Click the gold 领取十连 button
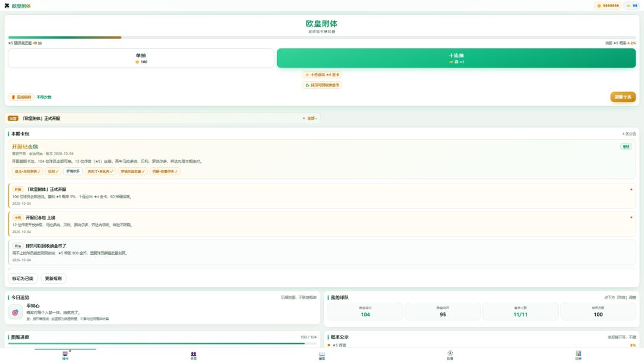This screenshot has height=363, width=644. 623,97
